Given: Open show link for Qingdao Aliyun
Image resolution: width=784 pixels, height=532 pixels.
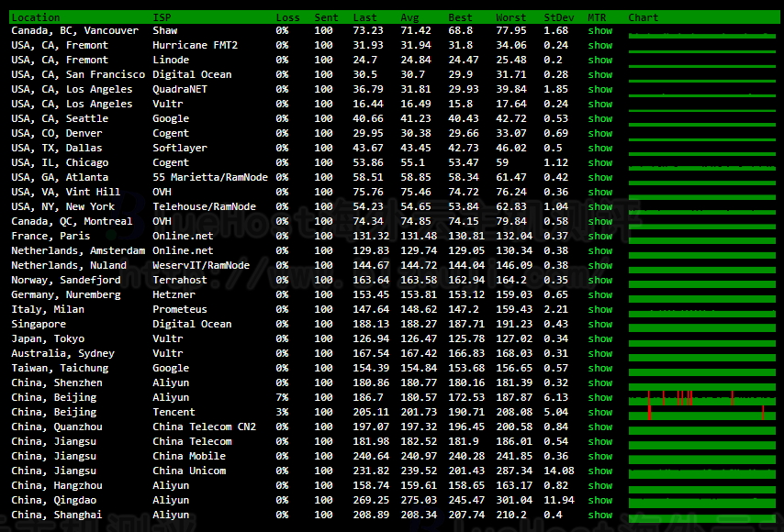Looking at the screenshot, I should tap(600, 500).
